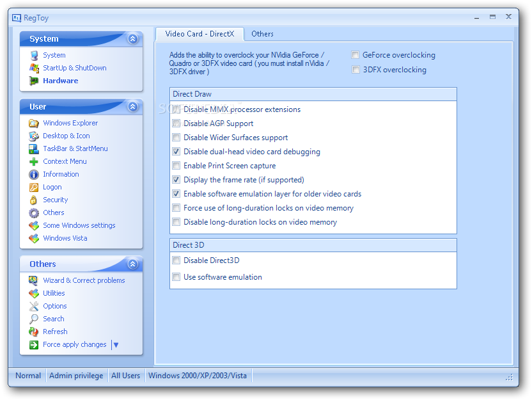This screenshot has height=400, width=532.
Task: Open Wizard & Correct problems link
Action: pyautogui.click(x=84, y=280)
